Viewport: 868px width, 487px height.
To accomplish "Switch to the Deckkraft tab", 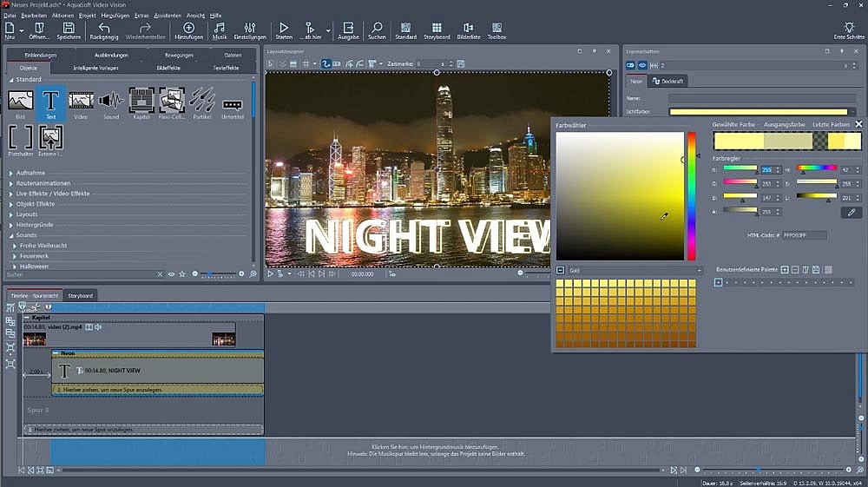I will click(x=668, y=81).
